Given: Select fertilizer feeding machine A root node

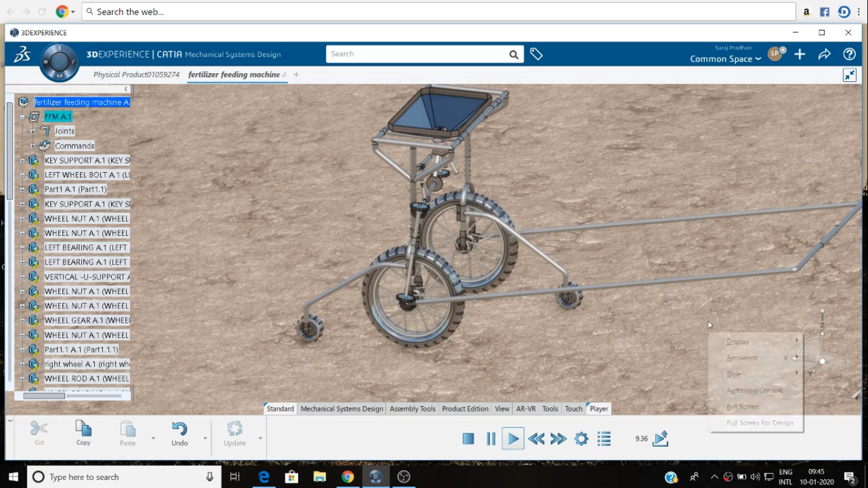Looking at the screenshot, I should point(82,102).
